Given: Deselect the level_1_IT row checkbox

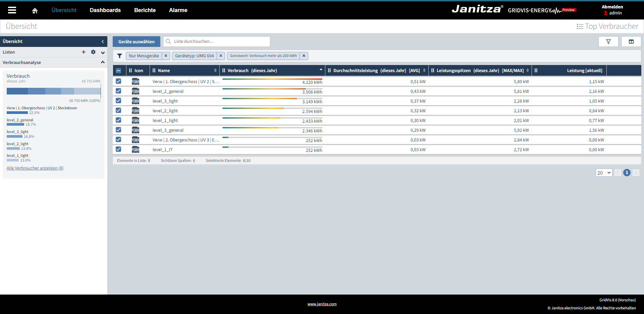Looking at the screenshot, I should (x=118, y=149).
